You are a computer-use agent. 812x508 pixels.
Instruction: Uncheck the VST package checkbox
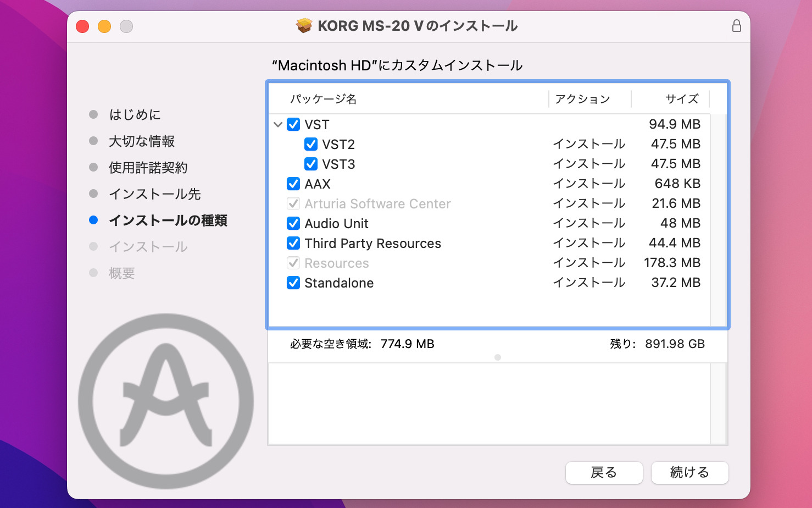click(x=293, y=125)
